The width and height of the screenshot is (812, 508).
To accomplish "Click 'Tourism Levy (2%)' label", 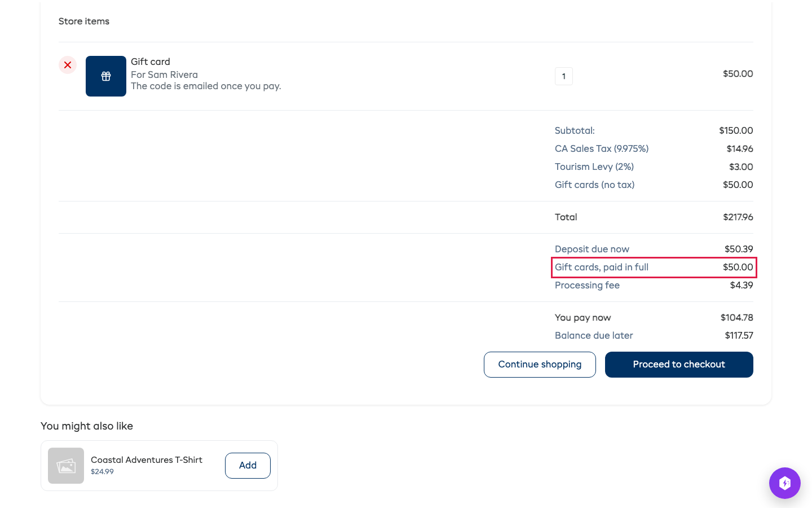I will point(594,167).
